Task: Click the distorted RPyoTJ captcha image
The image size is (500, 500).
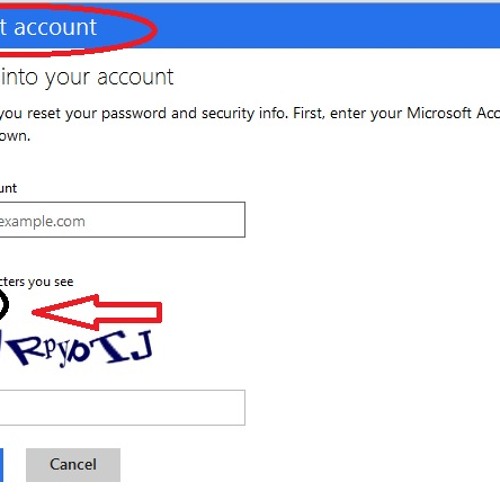Action: (76, 348)
